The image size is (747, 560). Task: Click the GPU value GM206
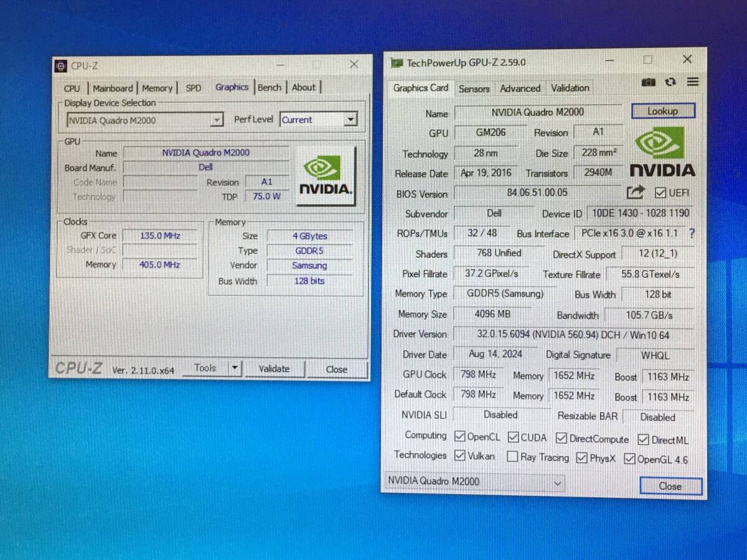[x=491, y=133]
